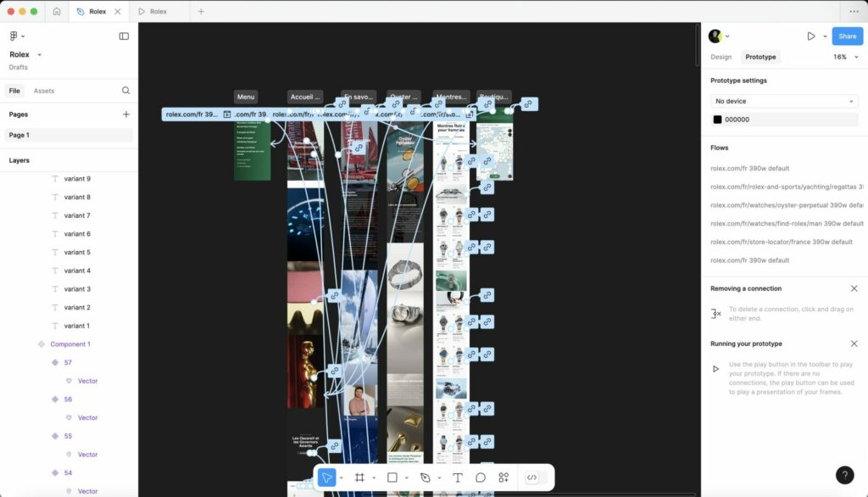Expand Frame tool options
The width and height of the screenshot is (868, 497).
374,477
